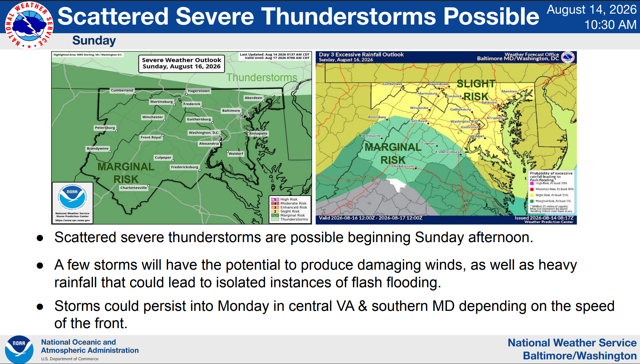Click the Washington, D.C. city label
640x364 pixels.
click(204, 133)
